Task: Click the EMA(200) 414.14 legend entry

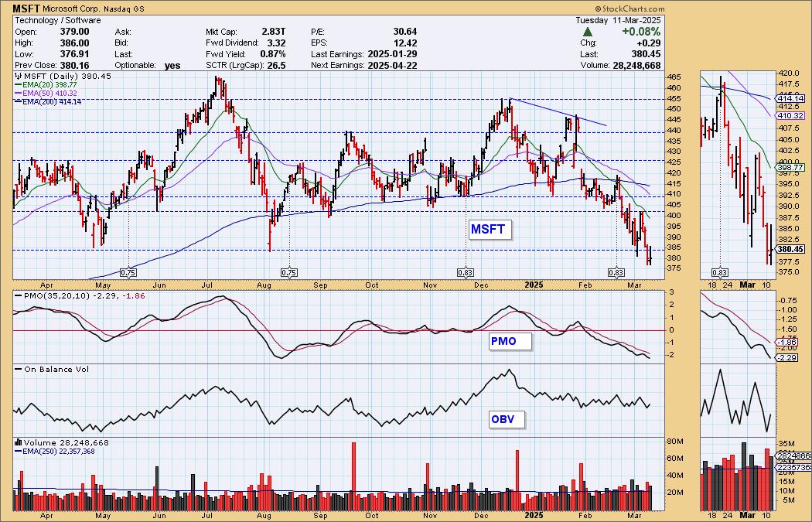Action: click(48, 101)
